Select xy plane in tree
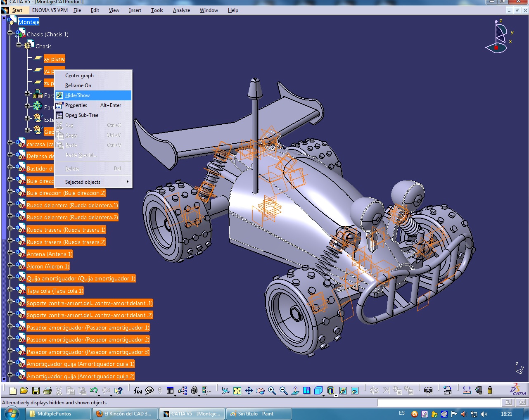 pos(55,59)
